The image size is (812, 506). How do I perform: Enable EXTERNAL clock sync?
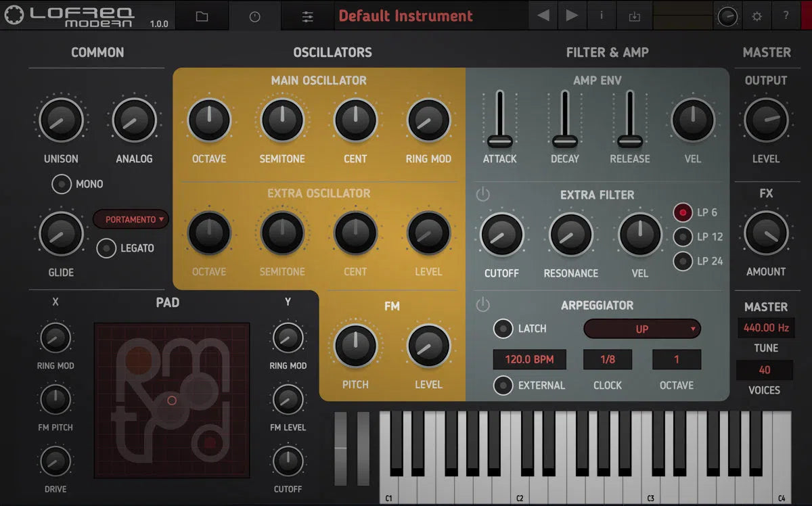[x=503, y=385]
